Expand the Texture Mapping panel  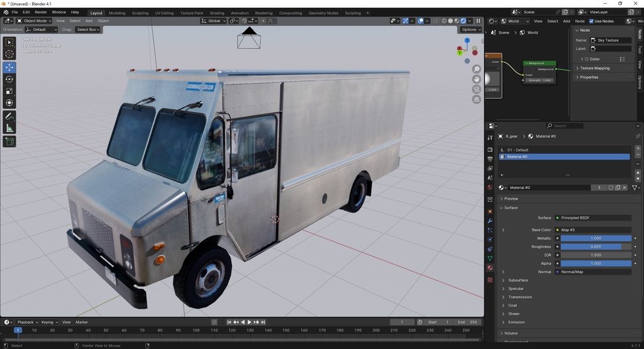click(594, 68)
